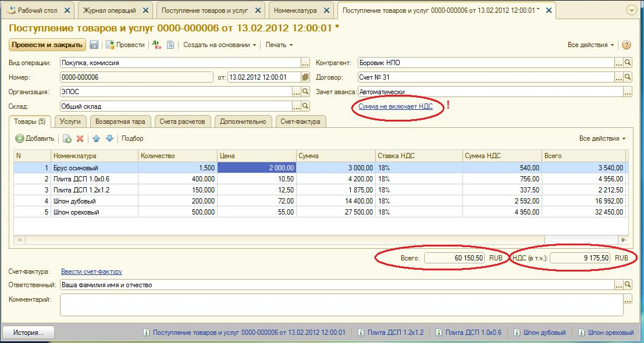Click the Комментарий text field
The image size is (644, 343).
341,306
